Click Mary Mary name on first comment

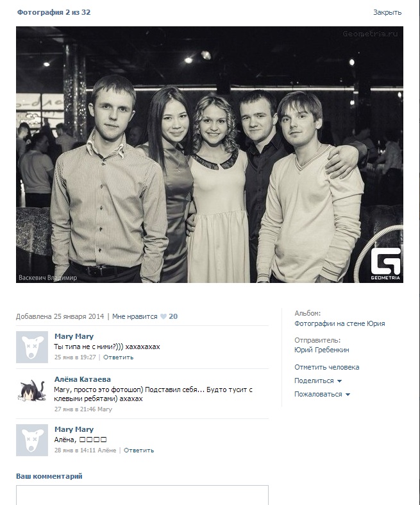(x=74, y=336)
